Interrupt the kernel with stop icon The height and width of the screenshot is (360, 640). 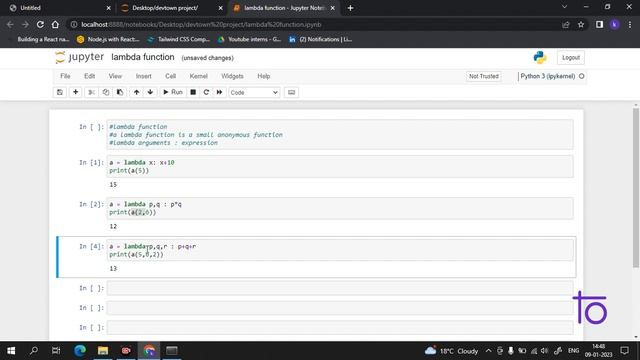pyautogui.click(x=193, y=92)
